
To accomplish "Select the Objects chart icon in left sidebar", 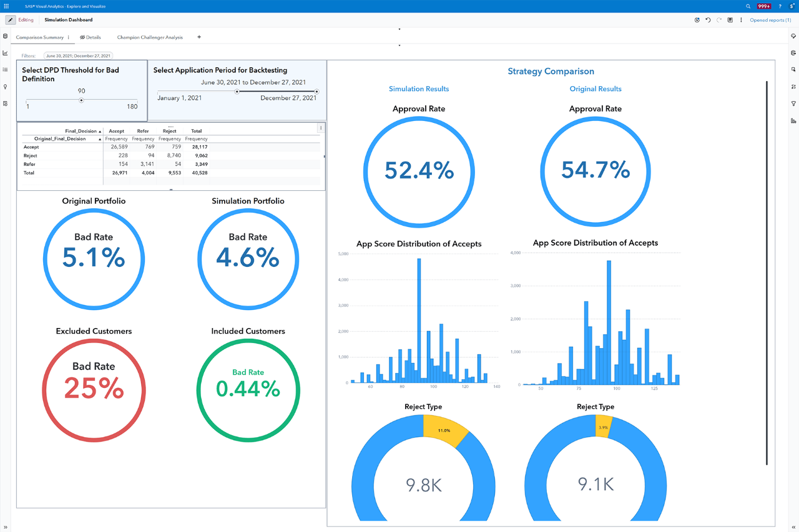I will tap(5, 54).
